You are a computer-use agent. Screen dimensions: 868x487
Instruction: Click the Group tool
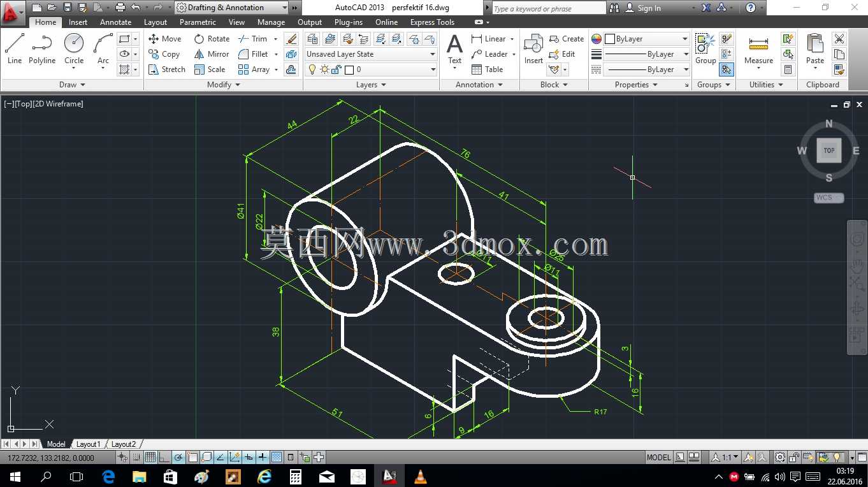(705, 49)
